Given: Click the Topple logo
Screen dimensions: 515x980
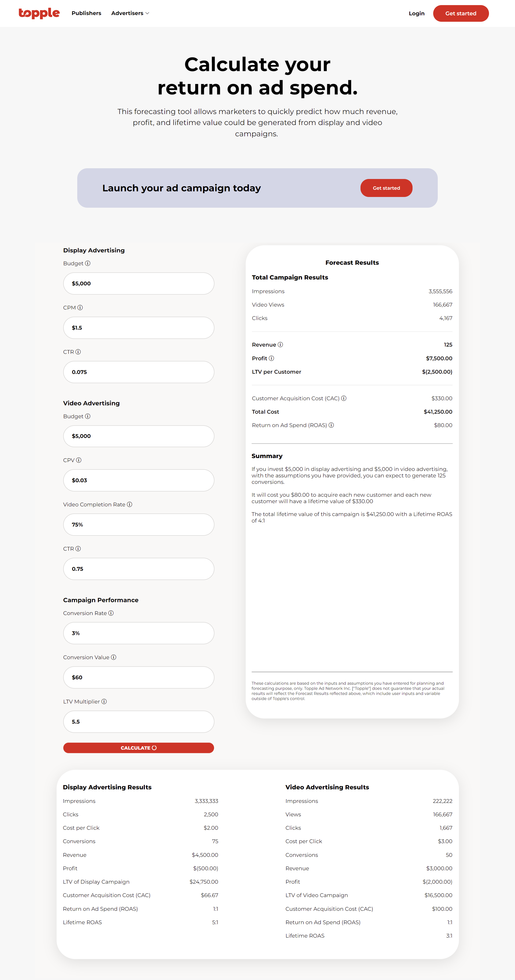Looking at the screenshot, I should point(39,13).
